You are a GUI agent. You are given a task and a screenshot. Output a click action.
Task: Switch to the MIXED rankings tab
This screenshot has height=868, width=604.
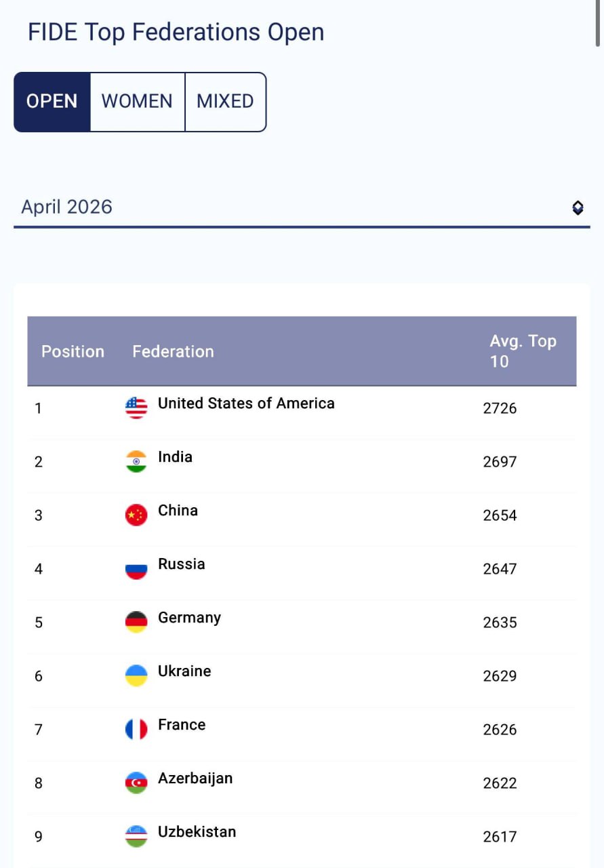pos(225,102)
